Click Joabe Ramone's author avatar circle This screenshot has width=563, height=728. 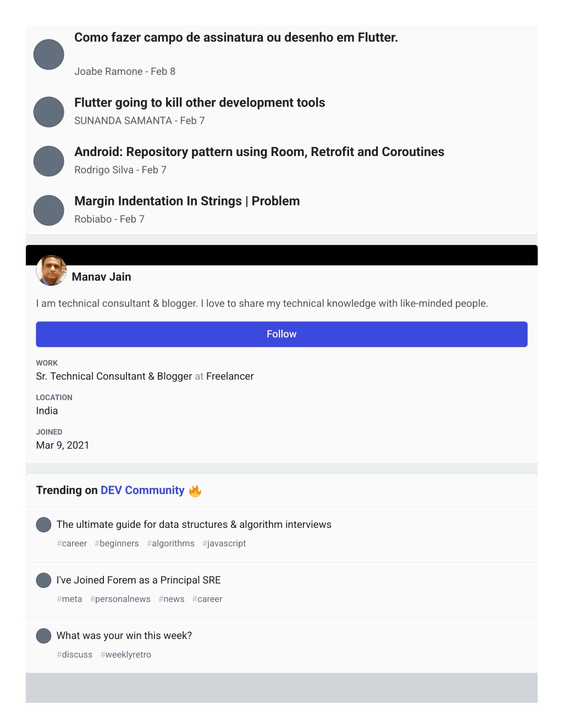point(49,54)
